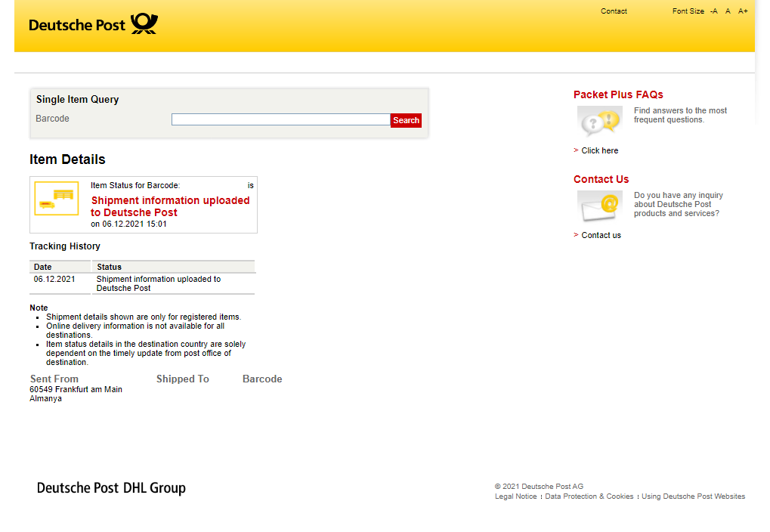Image resolution: width=770 pixels, height=532 pixels.
Task: Click 'Do you have any inquiry' description text
Action: [678, 204]
